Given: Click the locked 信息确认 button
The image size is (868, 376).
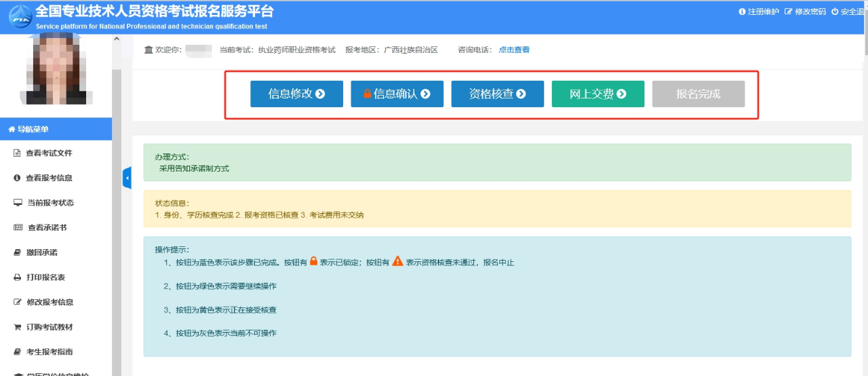Looking at the screenshot, I should [397, 94].
